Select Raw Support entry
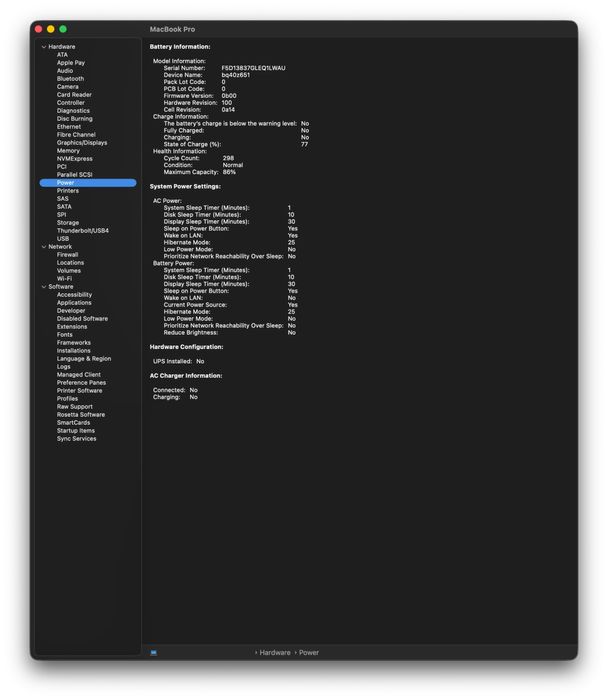 click(75, 407)
